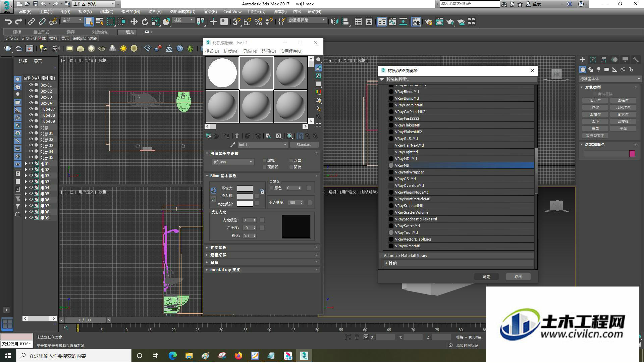Click the Windows Start button
This screenshot has width=644, height=363.
click(x=8, y=356)
